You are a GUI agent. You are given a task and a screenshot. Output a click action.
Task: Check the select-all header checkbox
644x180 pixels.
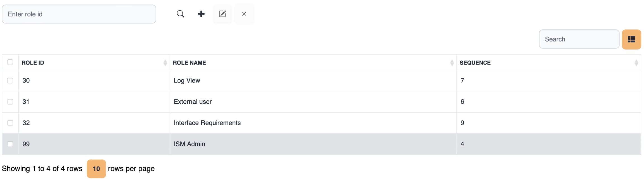pos(10,62)
